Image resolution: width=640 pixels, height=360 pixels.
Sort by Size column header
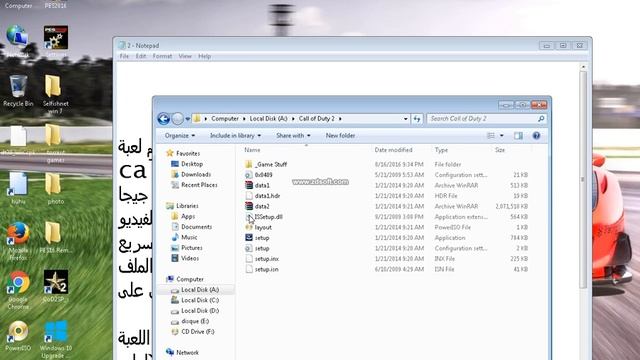(500, 150)
